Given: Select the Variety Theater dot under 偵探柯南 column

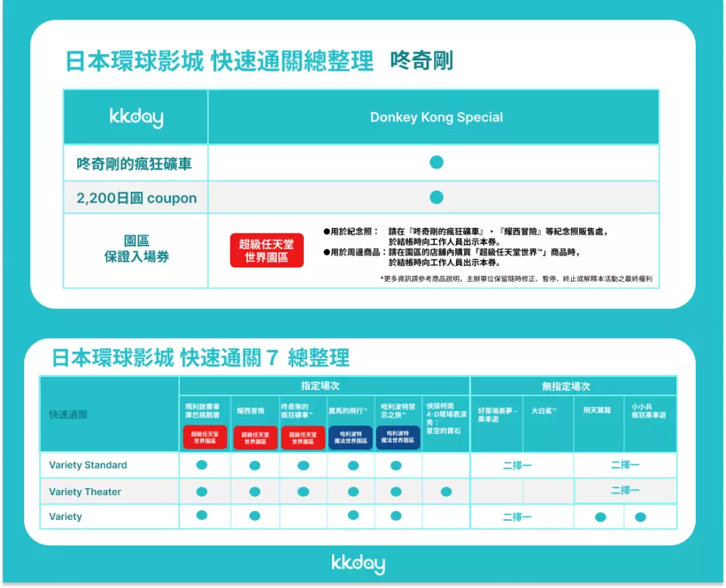Looking at the screenshot, I should [x=446, y=492].
